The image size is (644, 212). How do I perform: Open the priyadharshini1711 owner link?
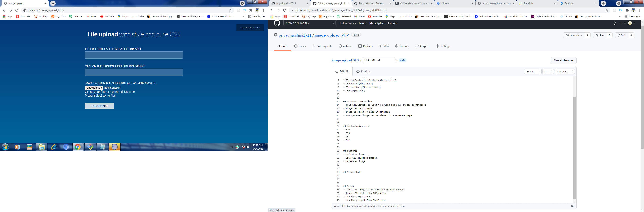pos(295,35)
